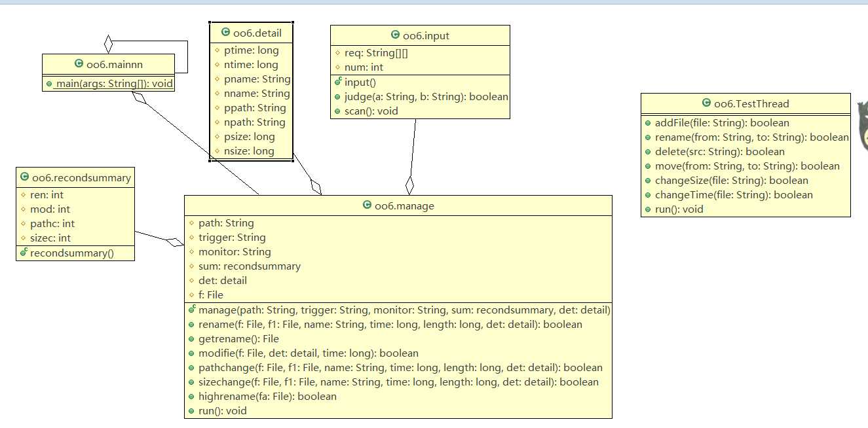This screenshot has height=428, width=868.
Task: Select the constructor icon beside recondsummary()
Action: 24,253
